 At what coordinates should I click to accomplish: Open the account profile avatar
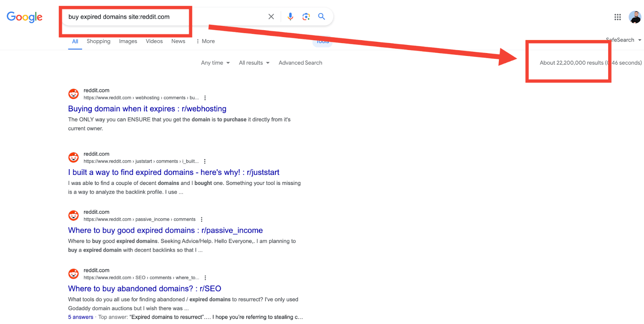coord(635,17)
